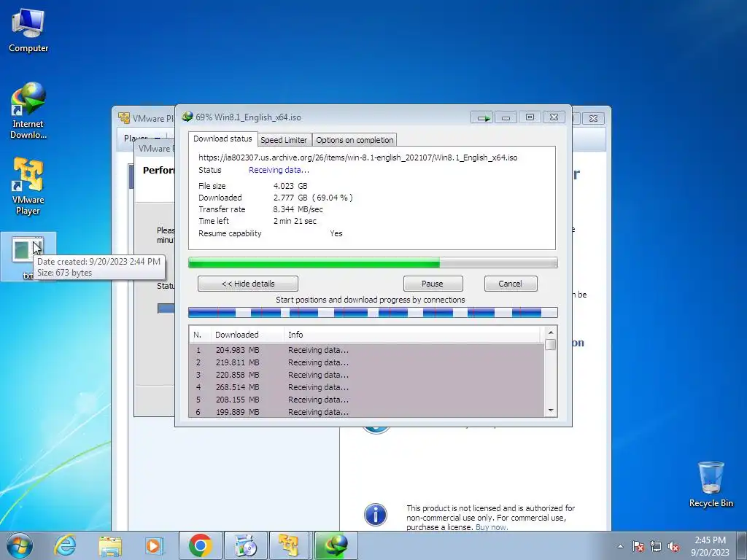Open Windows Explorer from taskbar

tap(110, 545)
